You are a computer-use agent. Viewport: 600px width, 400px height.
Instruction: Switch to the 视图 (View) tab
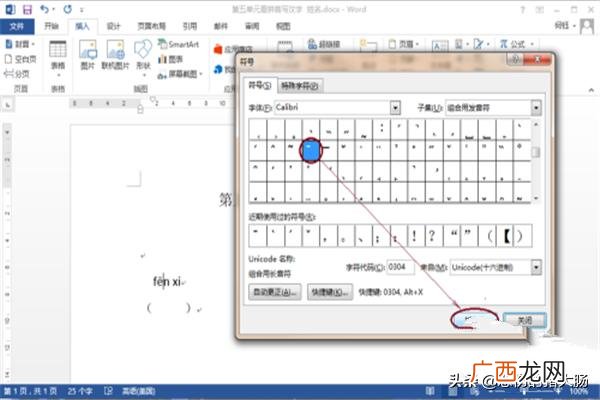[x=283, y=26]
